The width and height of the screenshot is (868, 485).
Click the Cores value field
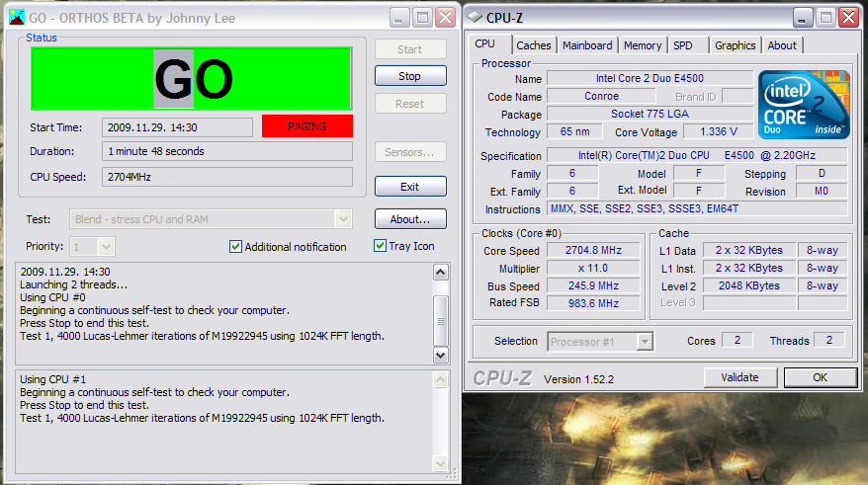coord(738,340)
